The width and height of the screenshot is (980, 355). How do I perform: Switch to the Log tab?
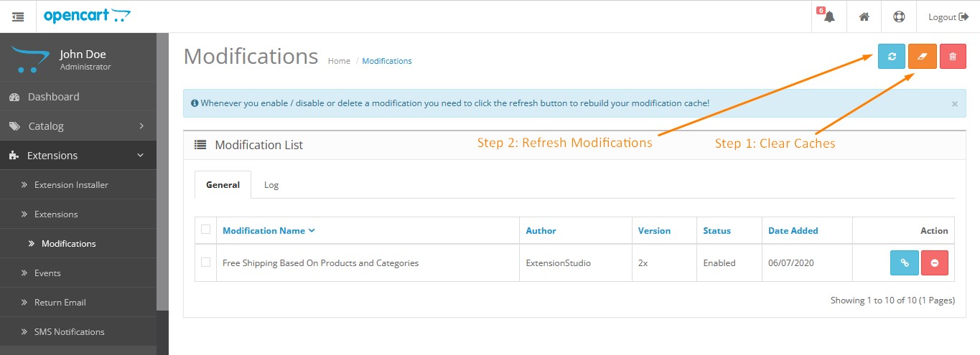pos(271,185)
